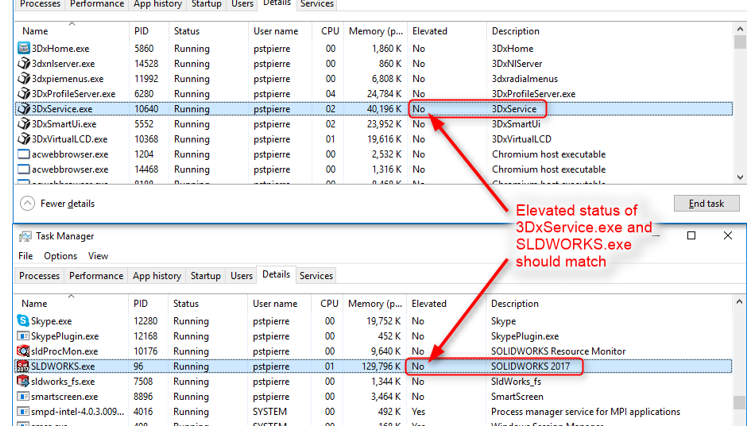The image size is (756, 426).
Task: Open the File menu in lower Task Manager
Action: click(x=26, y=256)
